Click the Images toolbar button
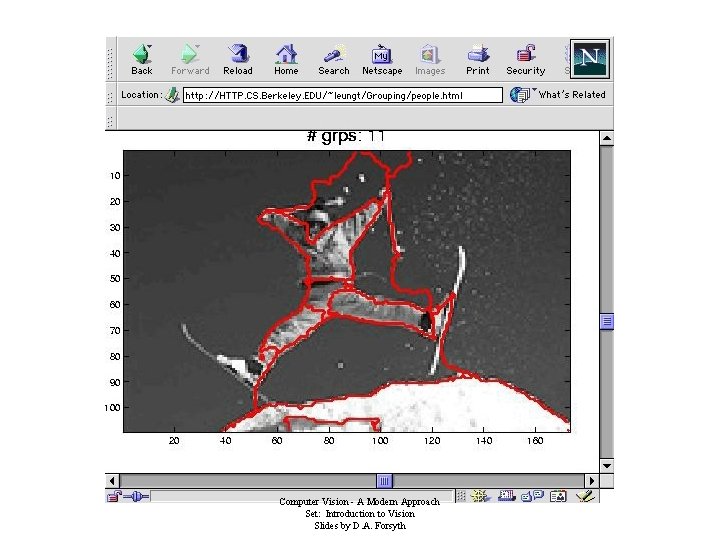Image resolution: width=720 pixels, height=540 pixels. point(430,60)
